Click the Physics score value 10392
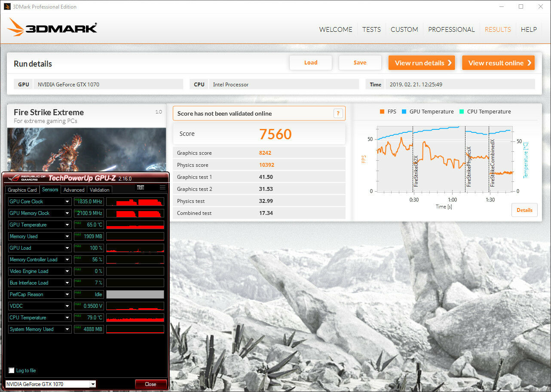 266,165
